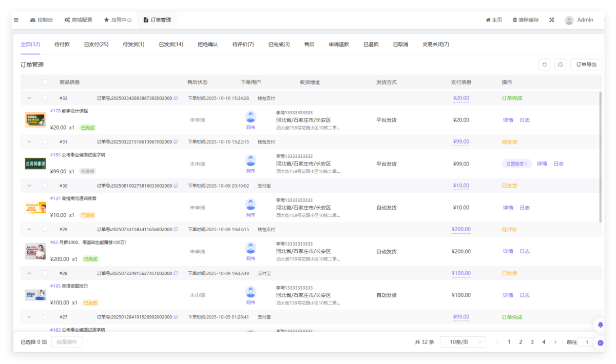Switch to the 应用中心 tab
Screen dimensions: 616x364
click(118, 20)
